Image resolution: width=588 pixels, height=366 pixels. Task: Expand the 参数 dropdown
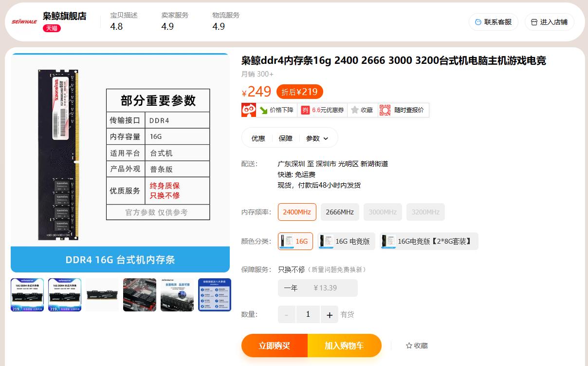pos(316,138)
